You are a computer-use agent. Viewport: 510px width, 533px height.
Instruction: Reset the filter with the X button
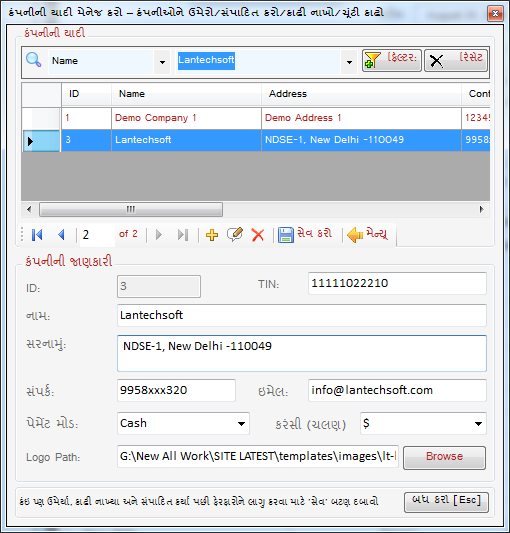[456, 61]
